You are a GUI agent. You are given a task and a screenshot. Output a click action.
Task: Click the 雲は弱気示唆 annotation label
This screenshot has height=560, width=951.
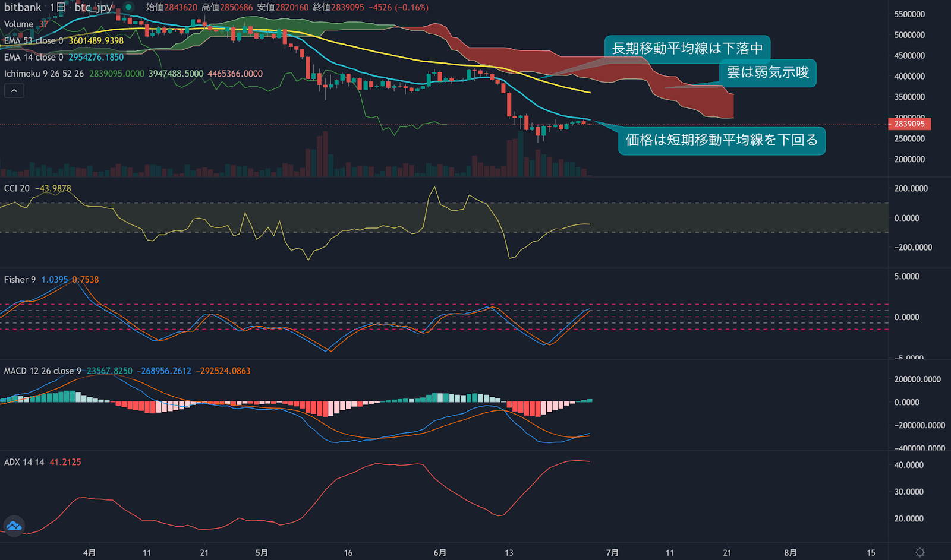(x=767, y=73)
